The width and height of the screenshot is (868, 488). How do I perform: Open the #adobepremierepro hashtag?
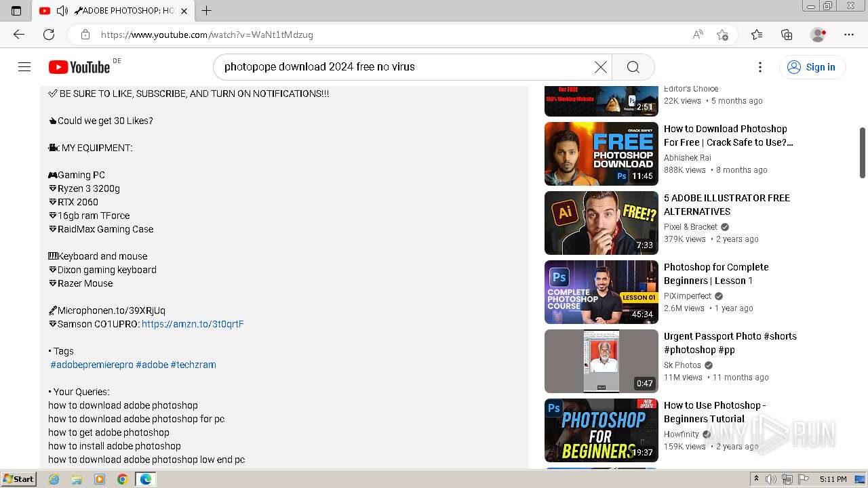[92, 365]
